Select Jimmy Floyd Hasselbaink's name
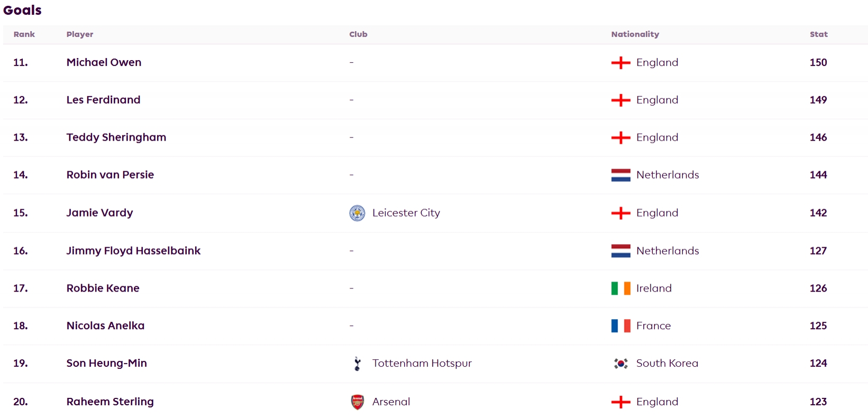Image resolution: width=868 pixels, height=419 pixels. (x=133, y=251)
